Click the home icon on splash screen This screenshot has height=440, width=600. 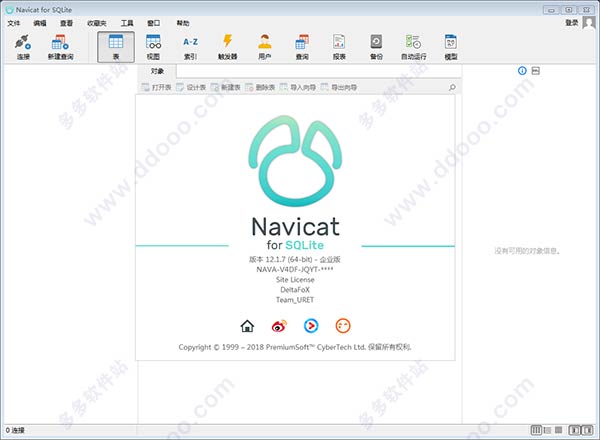click(x=247, y=326)
